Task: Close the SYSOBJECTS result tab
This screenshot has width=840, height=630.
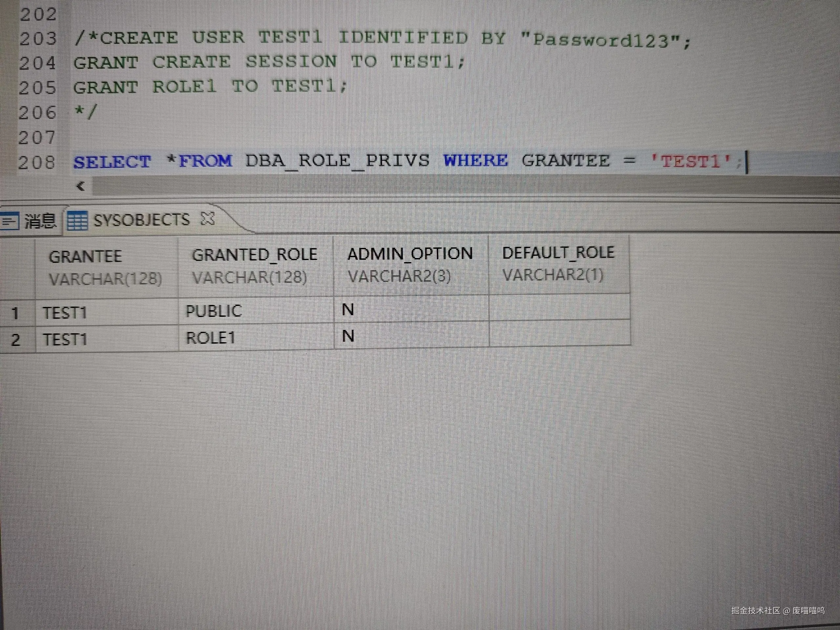Action: tap(208, 219)
